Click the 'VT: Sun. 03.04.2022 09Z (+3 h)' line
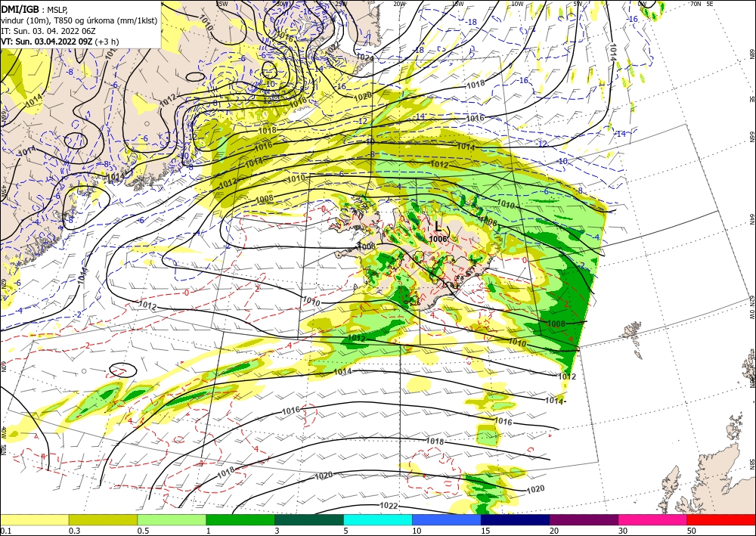 tap(60, 42)
